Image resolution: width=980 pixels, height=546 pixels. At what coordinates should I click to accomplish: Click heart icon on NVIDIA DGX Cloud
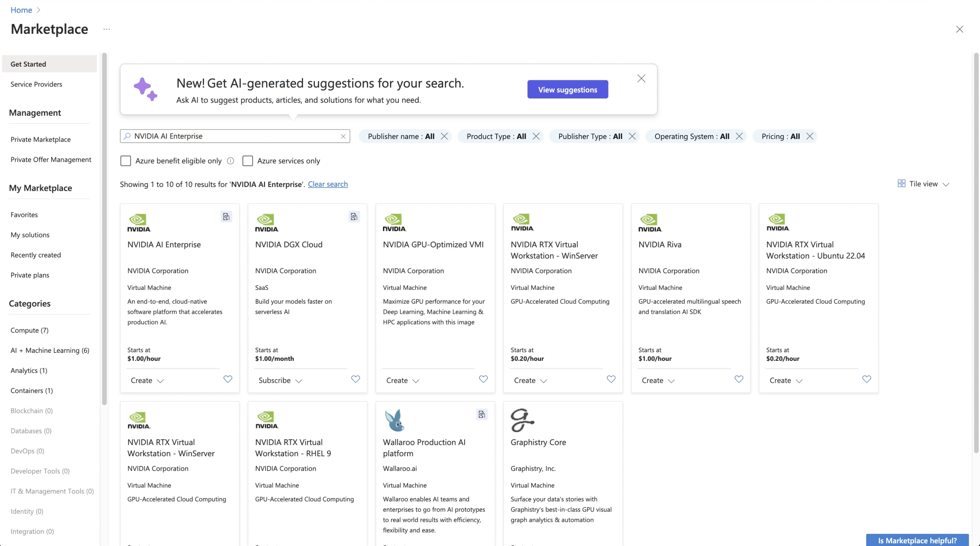355,379
